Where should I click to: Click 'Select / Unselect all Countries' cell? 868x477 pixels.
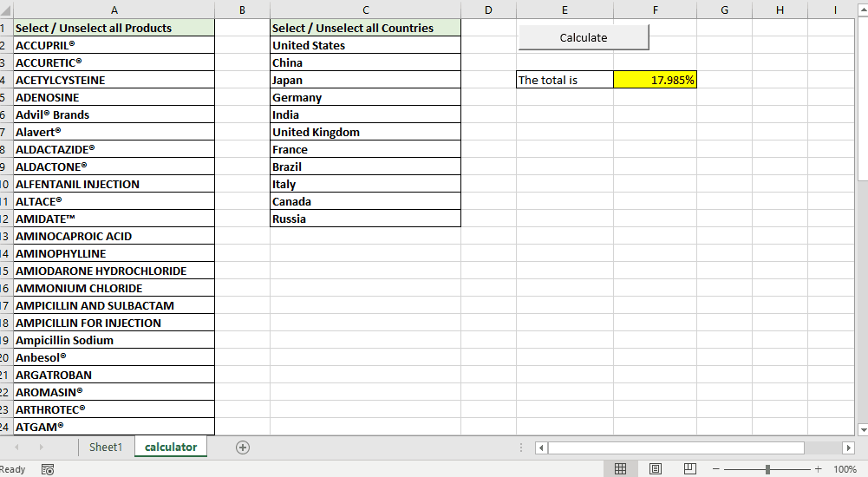365,28
